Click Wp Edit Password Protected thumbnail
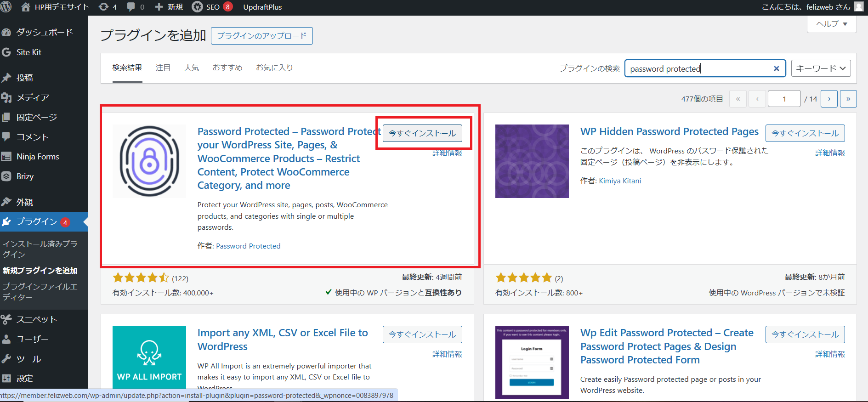 [532, 362]
